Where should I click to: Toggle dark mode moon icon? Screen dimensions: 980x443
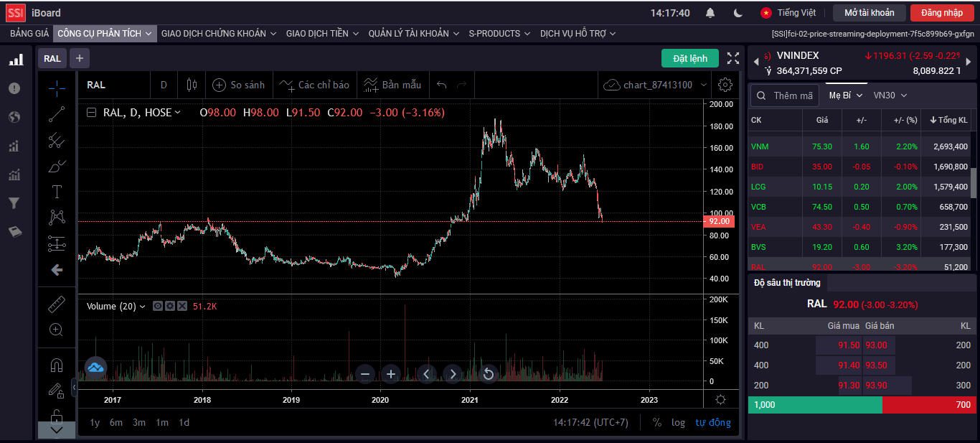pos(738,13)
